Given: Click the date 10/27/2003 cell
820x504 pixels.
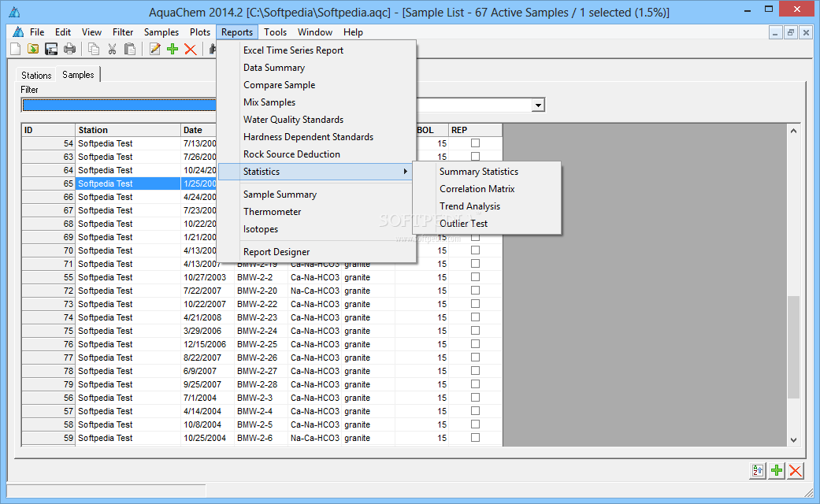Looking at the screenshot, I should pos(207,277).
